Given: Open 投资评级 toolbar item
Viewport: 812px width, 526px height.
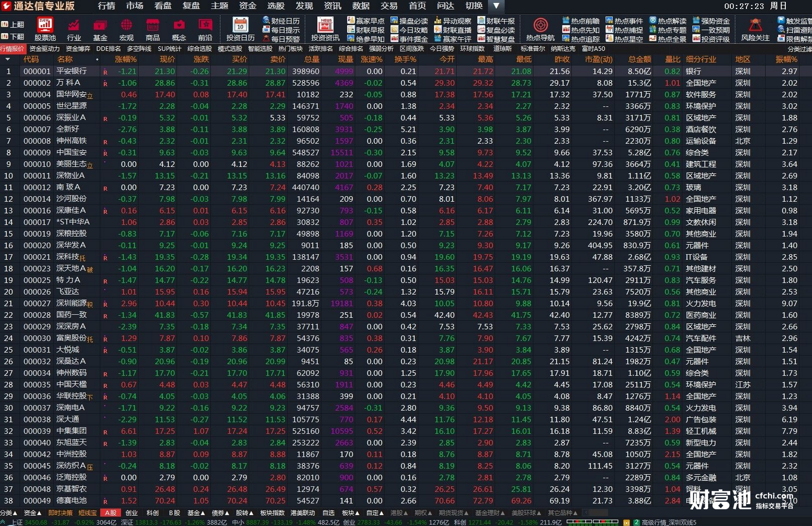Looking at the screenshot, I should click(711, 39).
